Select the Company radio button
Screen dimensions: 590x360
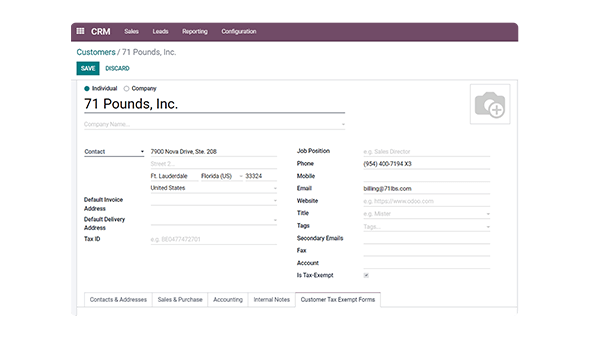pos(126,88)
